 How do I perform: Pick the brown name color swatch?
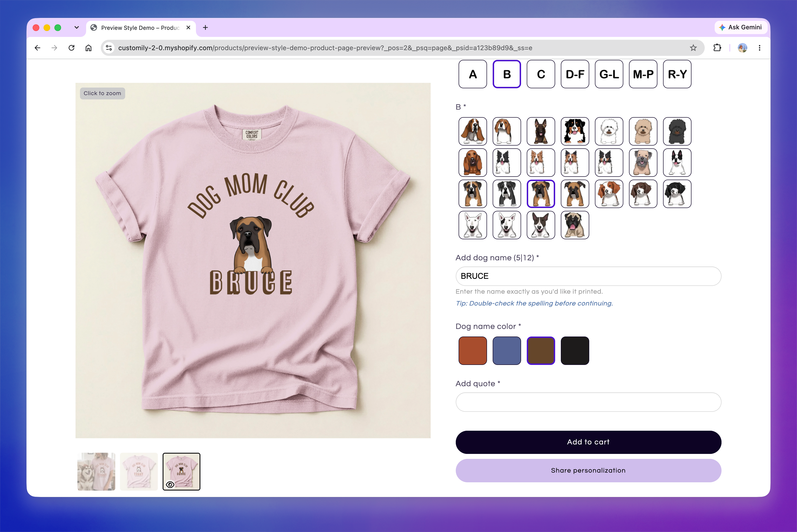tap(541, 350)
